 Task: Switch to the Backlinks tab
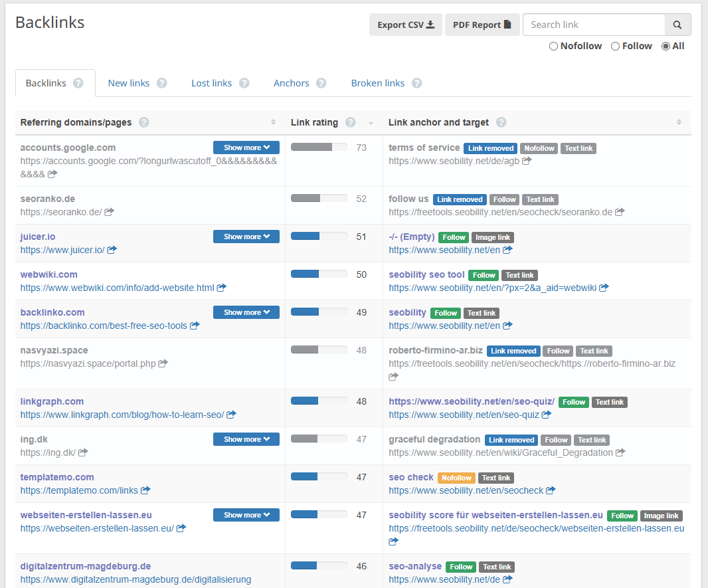click(46, 83)
